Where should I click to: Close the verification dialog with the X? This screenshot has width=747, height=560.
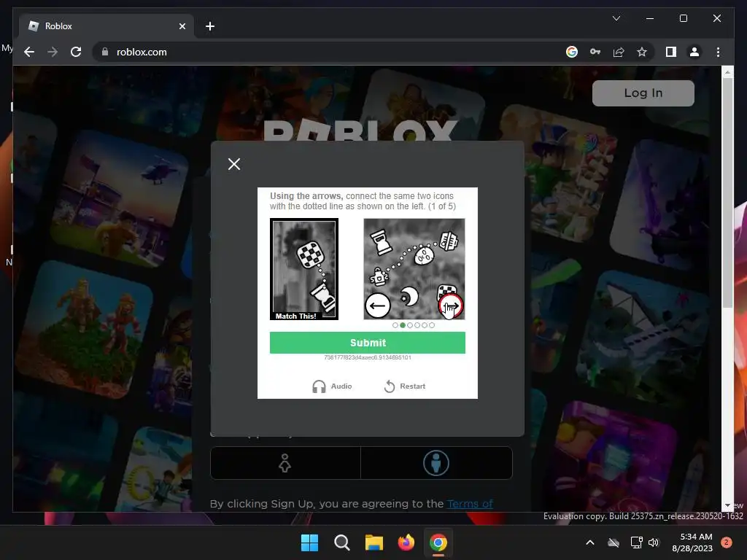click(x=234, y=164)
